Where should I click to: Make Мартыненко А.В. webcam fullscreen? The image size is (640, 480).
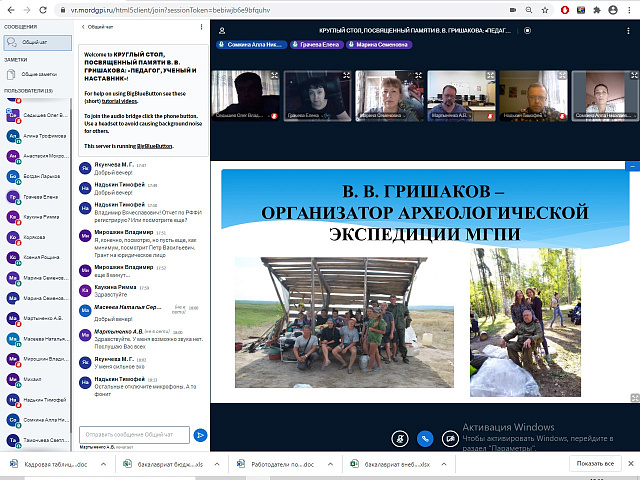pos(490,75)
